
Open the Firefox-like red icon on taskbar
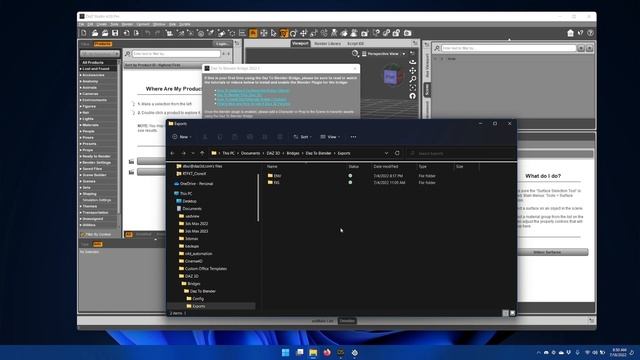327,352
